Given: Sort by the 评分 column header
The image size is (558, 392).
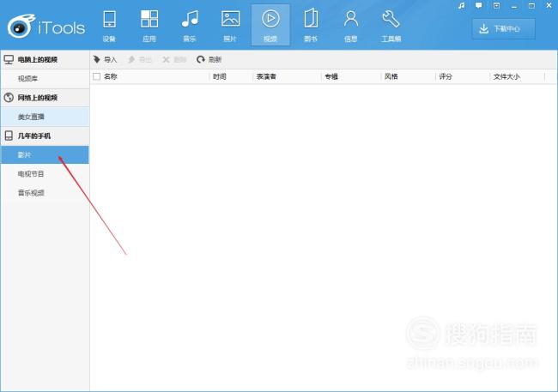Looking at the screenshot, I should coord(446,76).
